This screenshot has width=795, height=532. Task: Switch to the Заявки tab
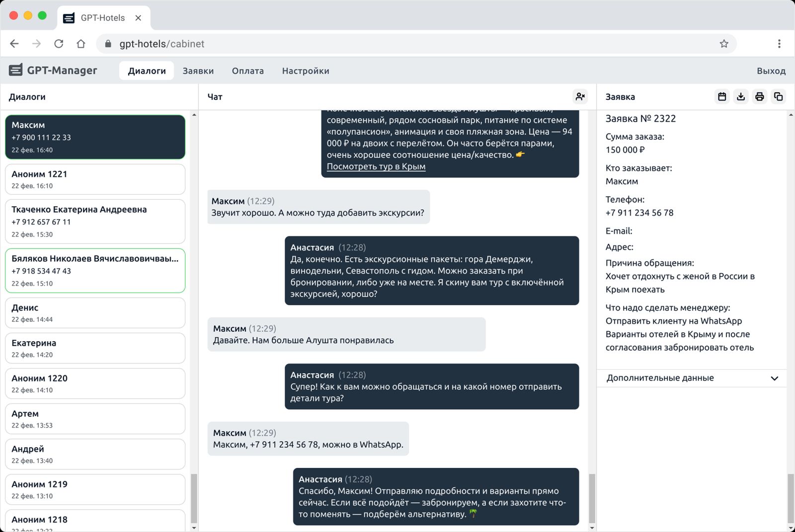(x=198, y=71)
